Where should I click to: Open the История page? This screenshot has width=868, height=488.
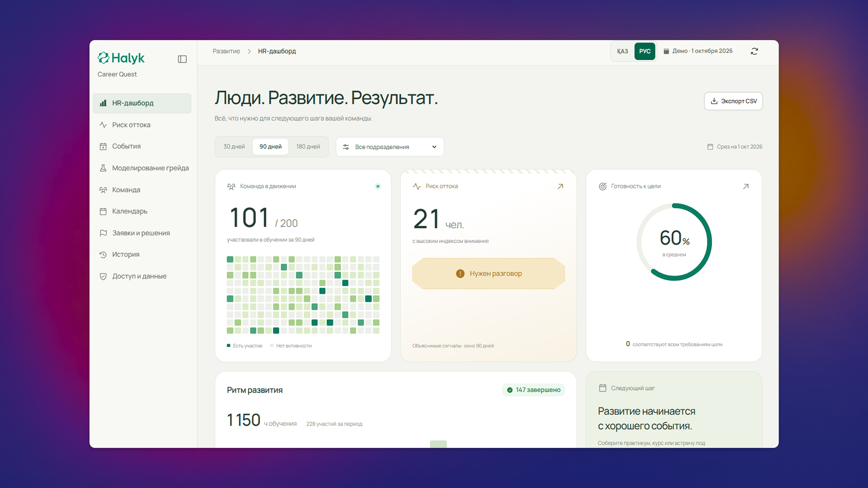142,255
